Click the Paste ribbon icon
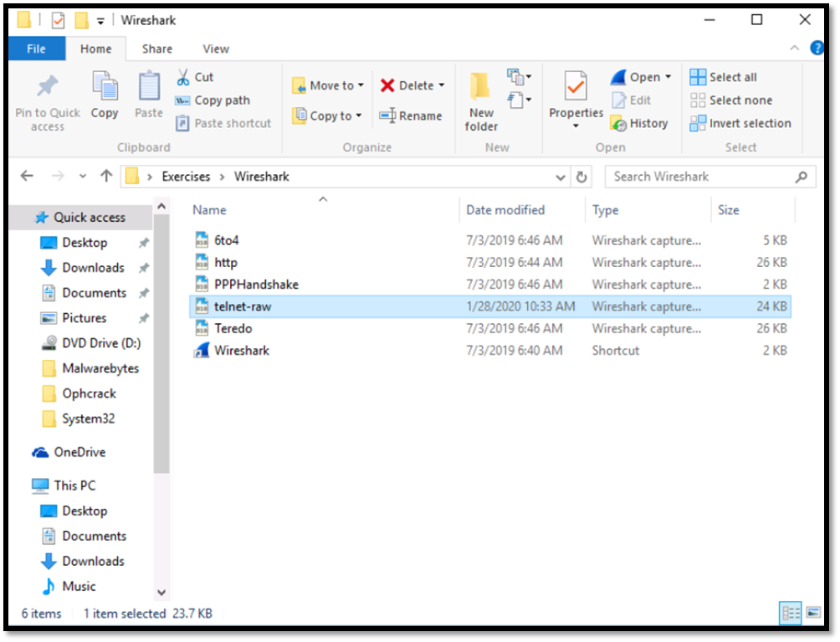The width and height of the screenshot is (840, 642). pos(148,86)
